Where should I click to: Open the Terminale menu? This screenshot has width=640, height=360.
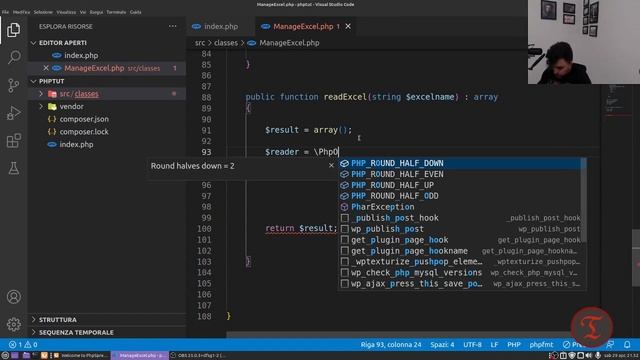[x=116, y=12]
